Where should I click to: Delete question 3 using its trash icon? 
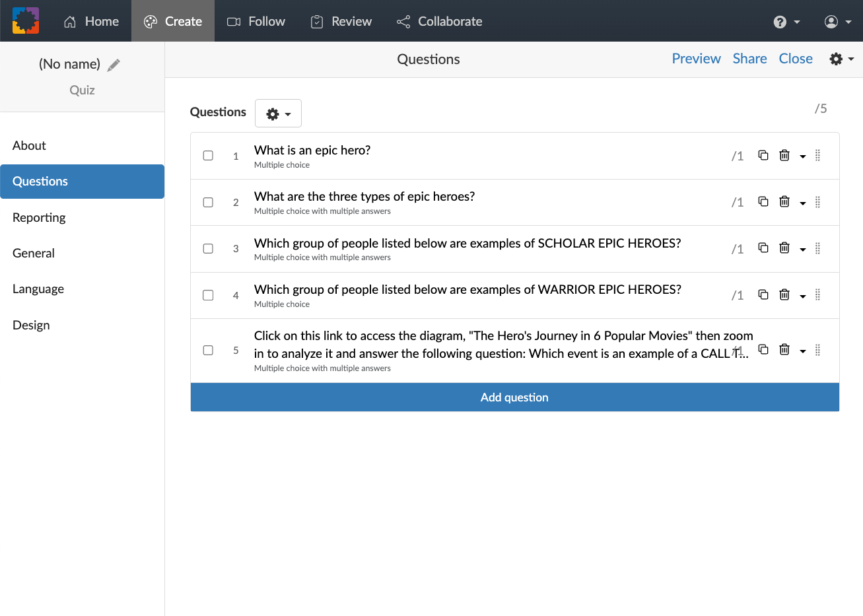784,248
